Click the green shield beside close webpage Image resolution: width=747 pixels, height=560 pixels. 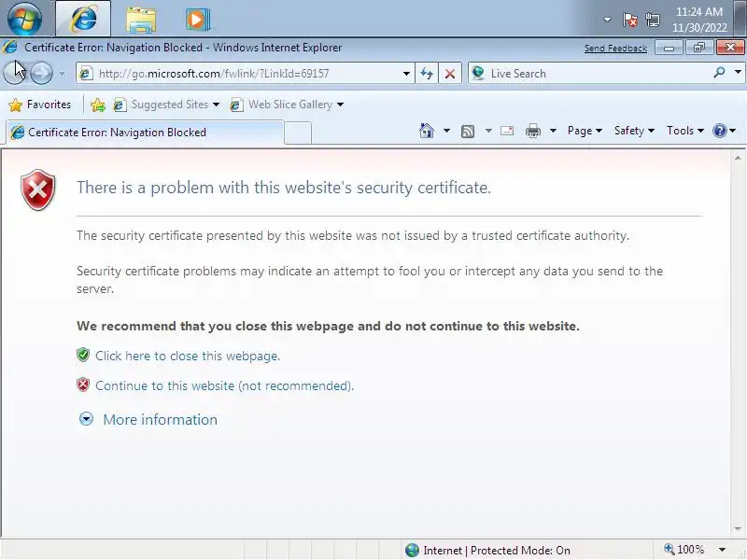pos(83,355)
